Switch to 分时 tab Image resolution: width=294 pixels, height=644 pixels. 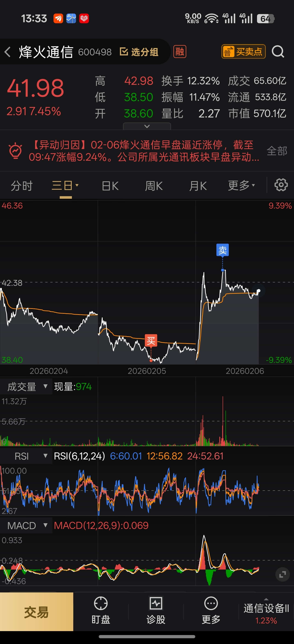(22, 186)
